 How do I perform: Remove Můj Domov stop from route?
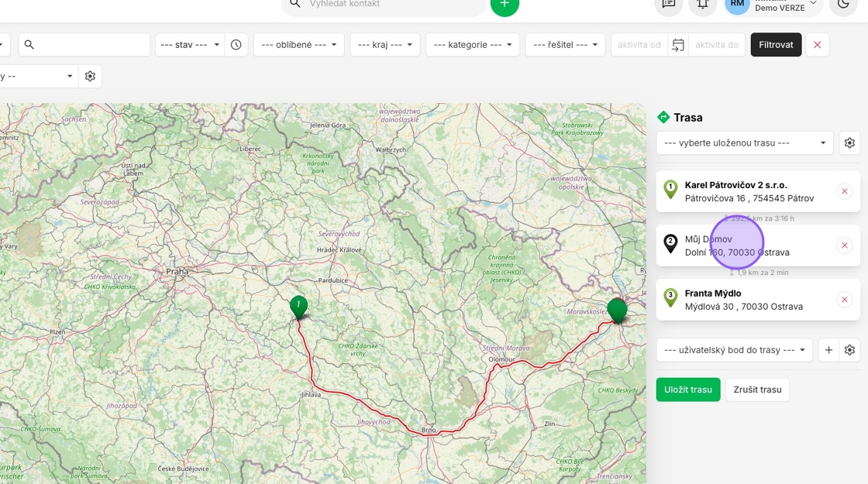click(x=844, y=245)
